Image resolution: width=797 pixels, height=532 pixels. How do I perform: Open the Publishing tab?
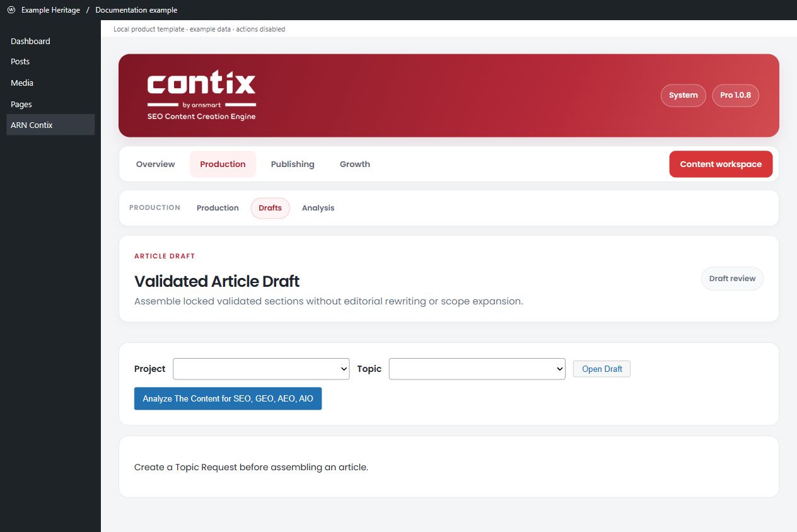tap(293, 164)
